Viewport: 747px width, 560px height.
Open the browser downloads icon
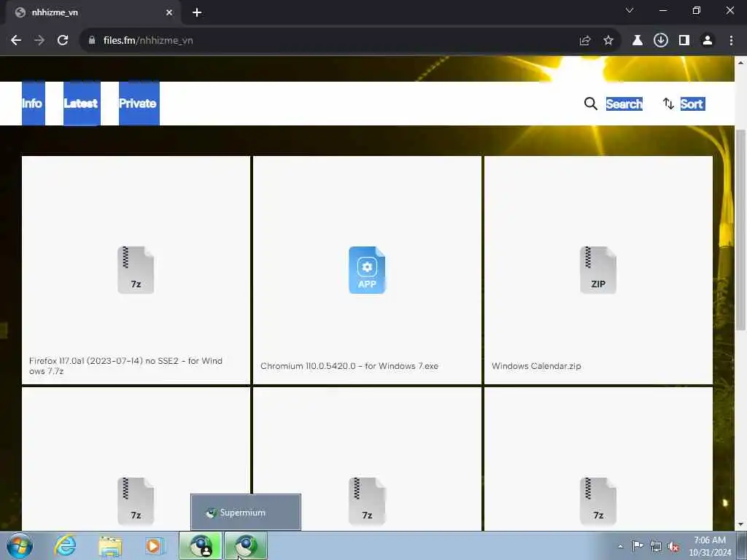[661, 41]
